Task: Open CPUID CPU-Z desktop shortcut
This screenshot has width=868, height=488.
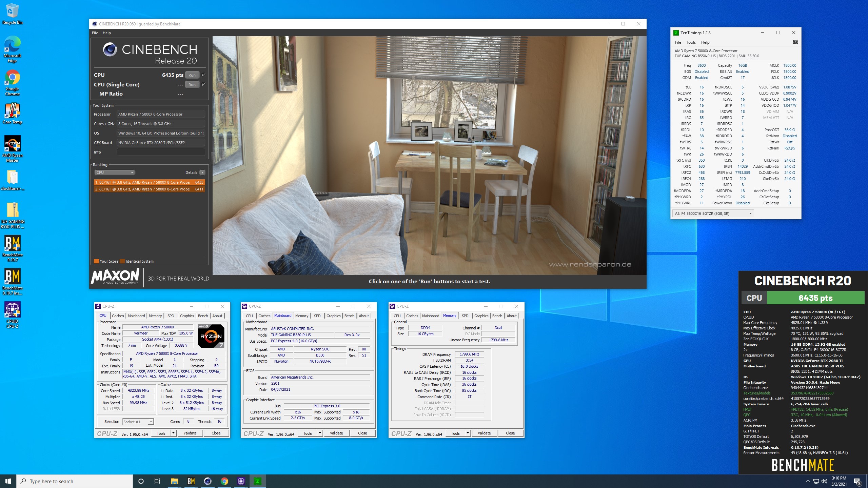Action: pyautogui.click(x=12, y=315)
